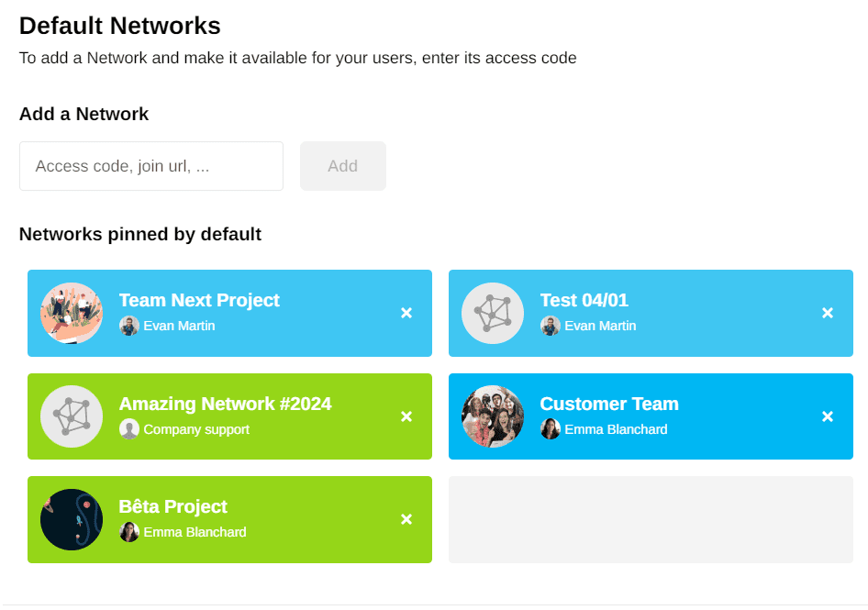Click Customer Team group photo avatar

pos(493,416)
